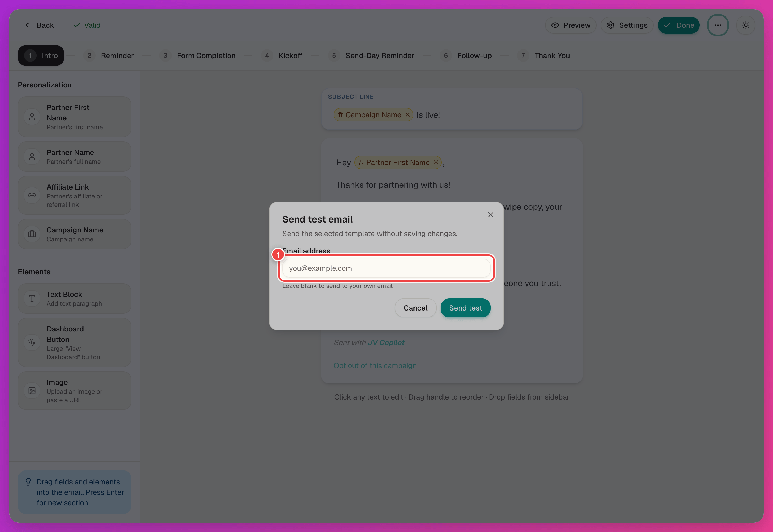
Task: Click the Back arrow button
Action: pyautogui.click(x=39, y=25)
